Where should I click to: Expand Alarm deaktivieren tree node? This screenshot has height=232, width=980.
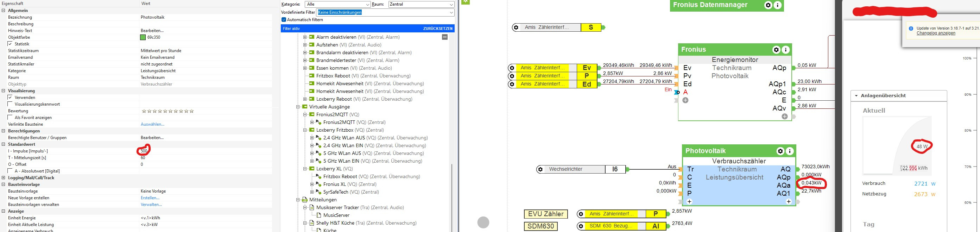point(305,37)
